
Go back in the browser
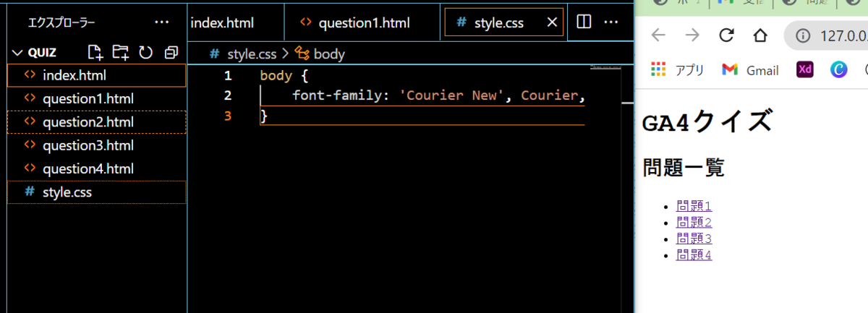(658, 35)
